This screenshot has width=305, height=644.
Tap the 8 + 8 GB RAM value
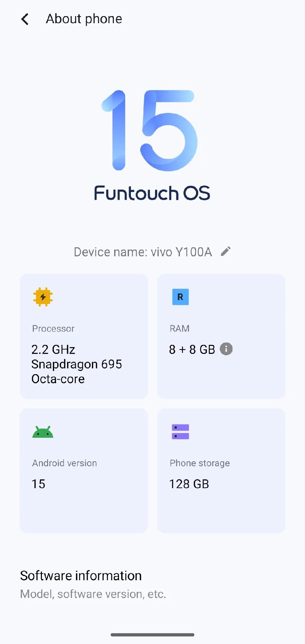192,349
